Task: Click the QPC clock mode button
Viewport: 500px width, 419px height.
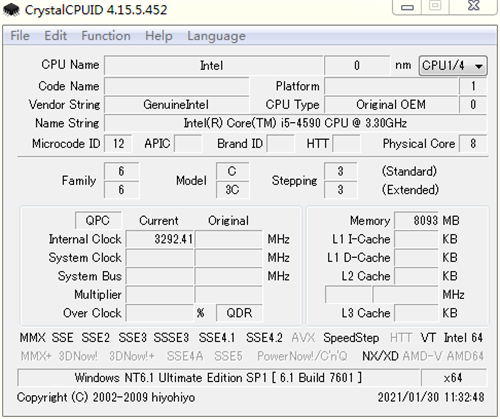Action: coord(98,220)
